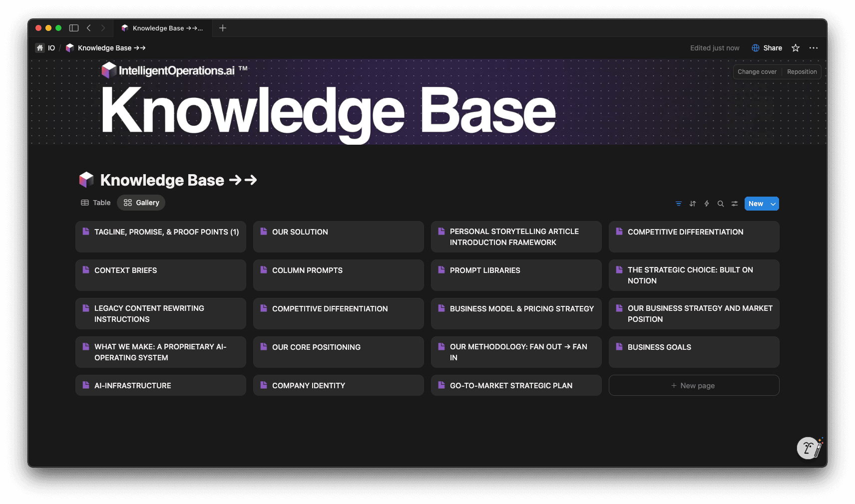
Task: Open Knowledge Base breadcrumb at the top
Action: pos(105,48)
